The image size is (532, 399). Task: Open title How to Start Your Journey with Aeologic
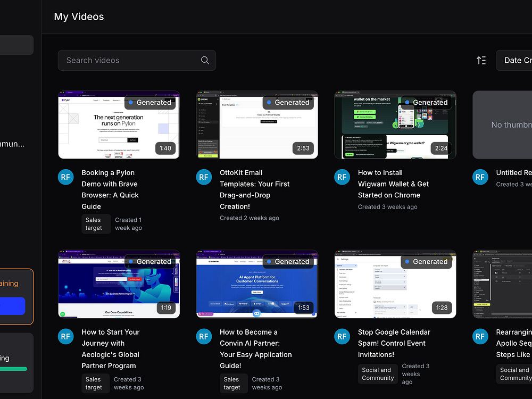click(111, 349)
